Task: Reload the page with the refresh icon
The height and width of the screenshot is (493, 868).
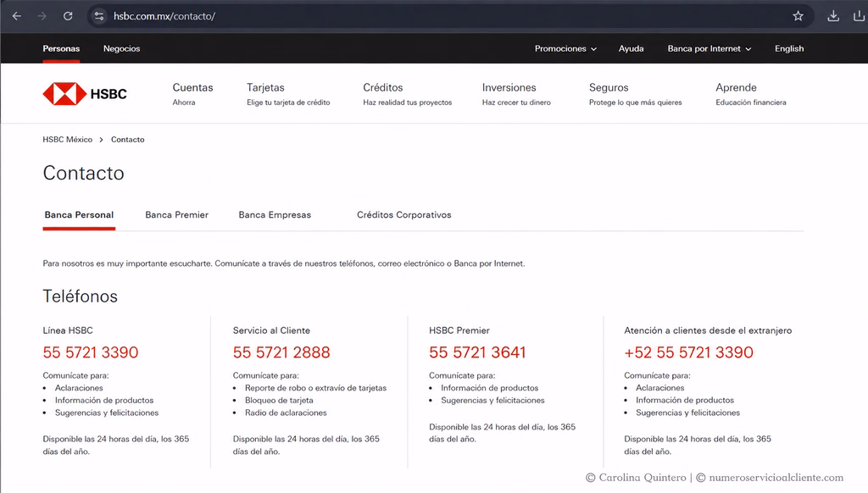Action: tap(68, 16)
